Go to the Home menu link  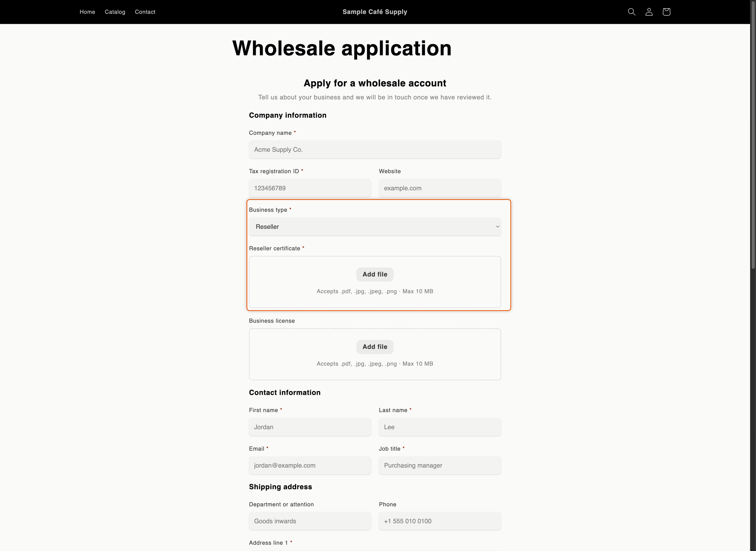(87, 12)
